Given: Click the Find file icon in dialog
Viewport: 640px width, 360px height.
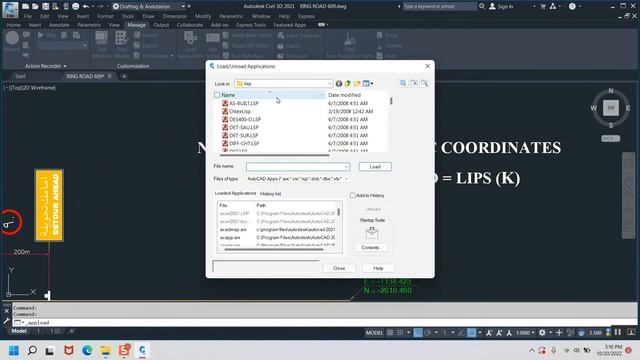Looking at the screenshot, I should pos(403,83).
